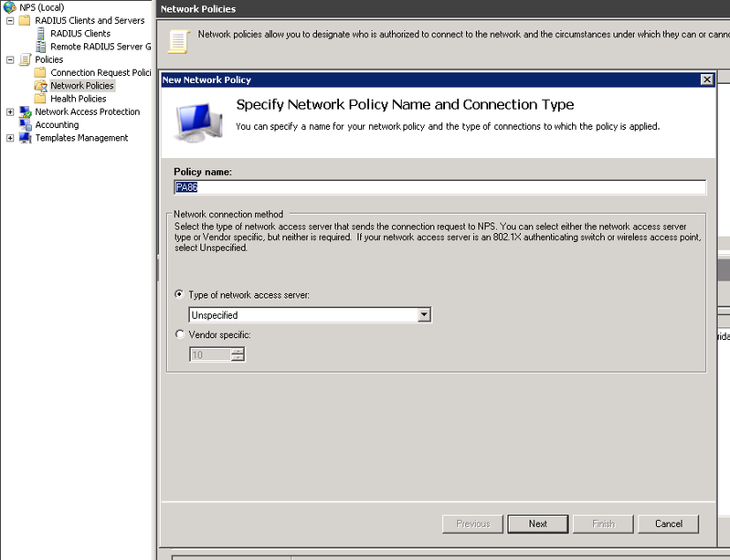
Task: Select Connection Request Policies in the tree
Action: point(101,72)
